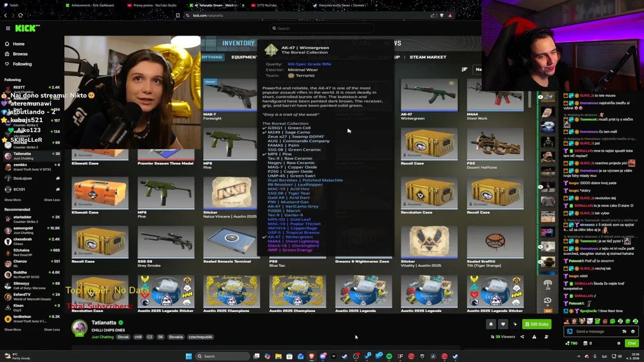Open the emoji picker in chat

[x=633, y=331]
